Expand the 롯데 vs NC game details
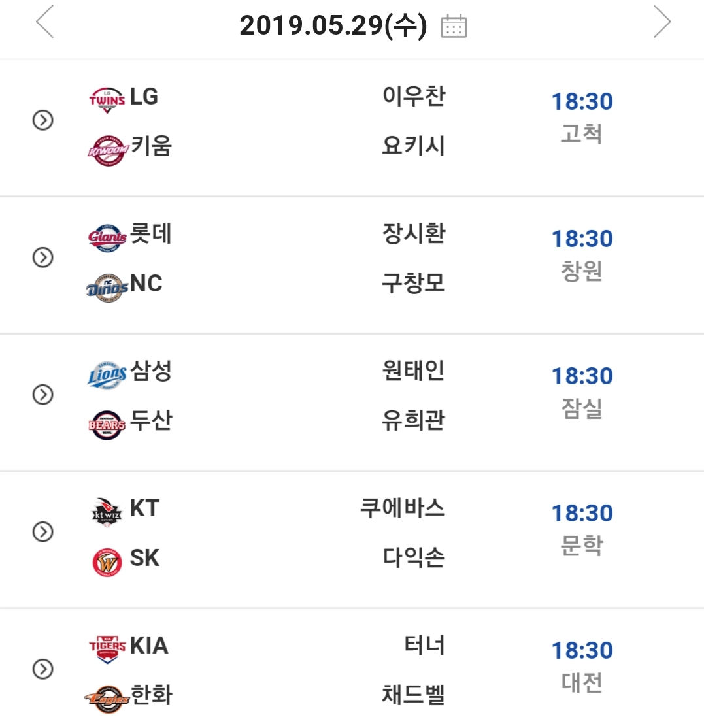Image resolution: width=704 pixels, height=728 pixels. [43, 258]
